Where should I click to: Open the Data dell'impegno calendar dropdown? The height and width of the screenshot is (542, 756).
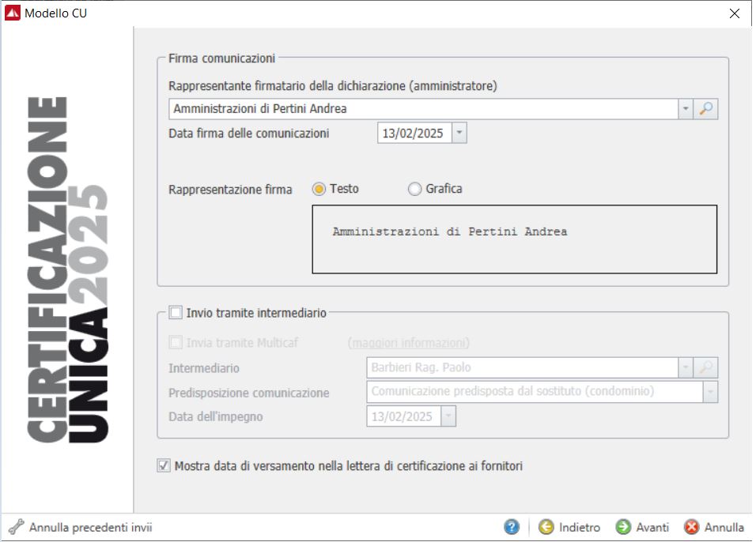click(448, 416)
